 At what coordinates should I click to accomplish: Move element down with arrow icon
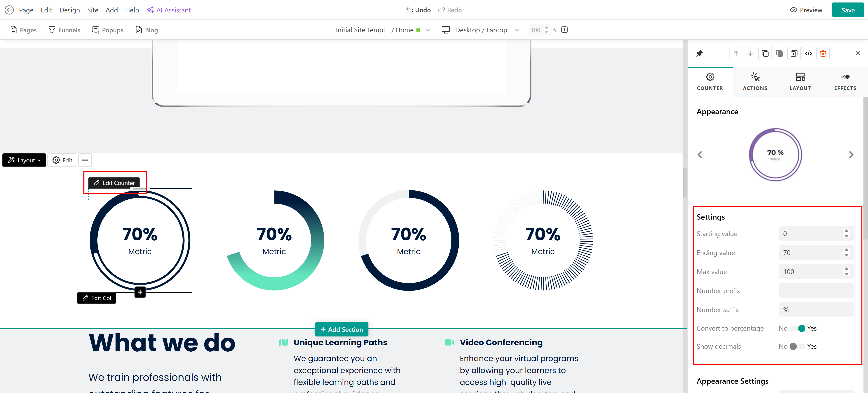pyautogui.click(x=750, y=53)
